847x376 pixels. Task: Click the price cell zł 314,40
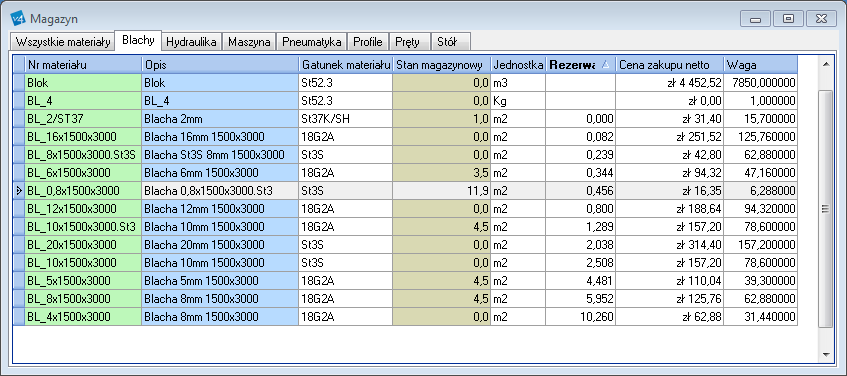tap(670, 245)
